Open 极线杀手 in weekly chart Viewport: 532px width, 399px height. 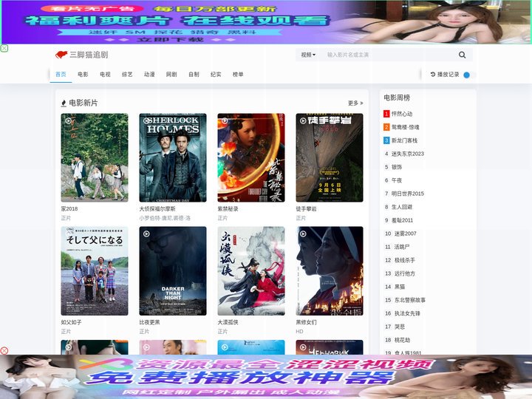point(405,260)
